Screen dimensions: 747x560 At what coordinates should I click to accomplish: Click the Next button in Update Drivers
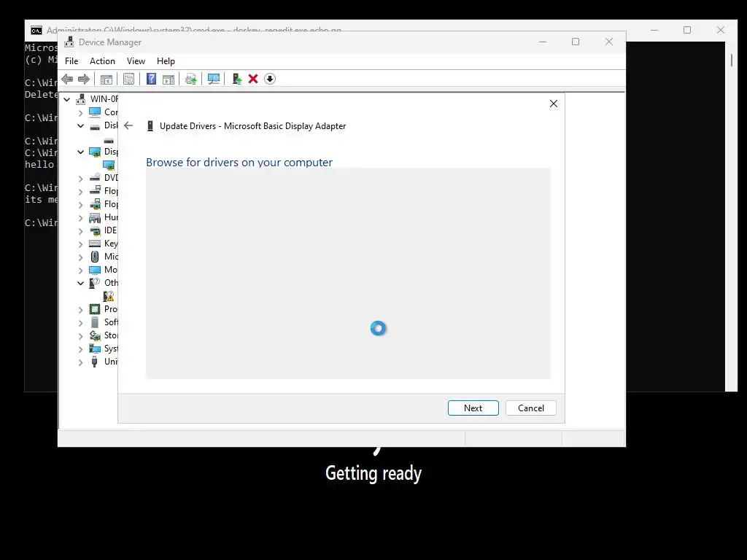(473, 408)
